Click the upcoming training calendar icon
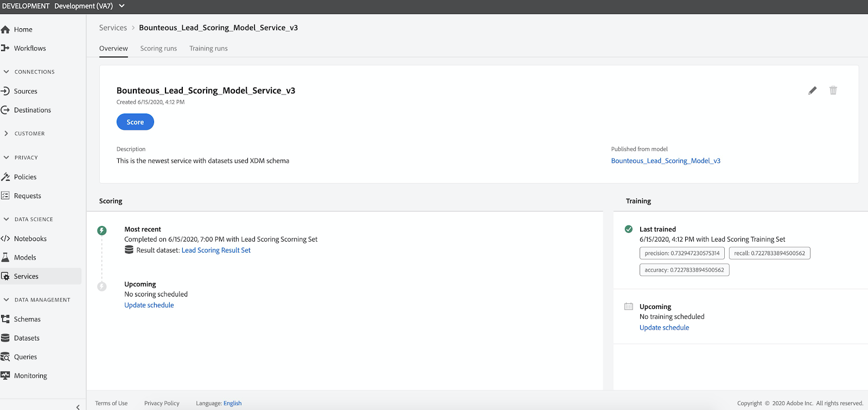This screenshot has width=868, height=410. (x=629, y=306)
